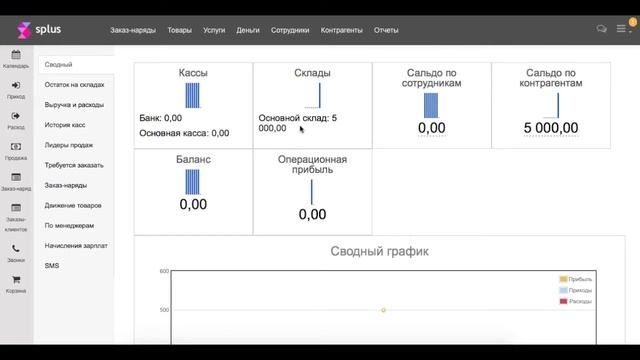Open the Заказ-наряды top menu
The width and height of the screenshot is (640, 360).
click(133, 30)
